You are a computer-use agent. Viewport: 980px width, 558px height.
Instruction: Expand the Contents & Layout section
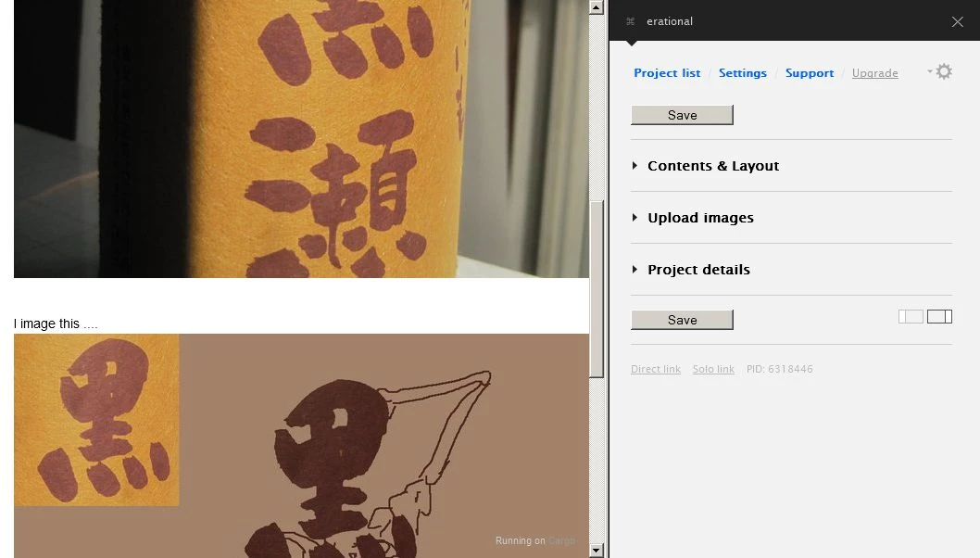click(712, 166)
